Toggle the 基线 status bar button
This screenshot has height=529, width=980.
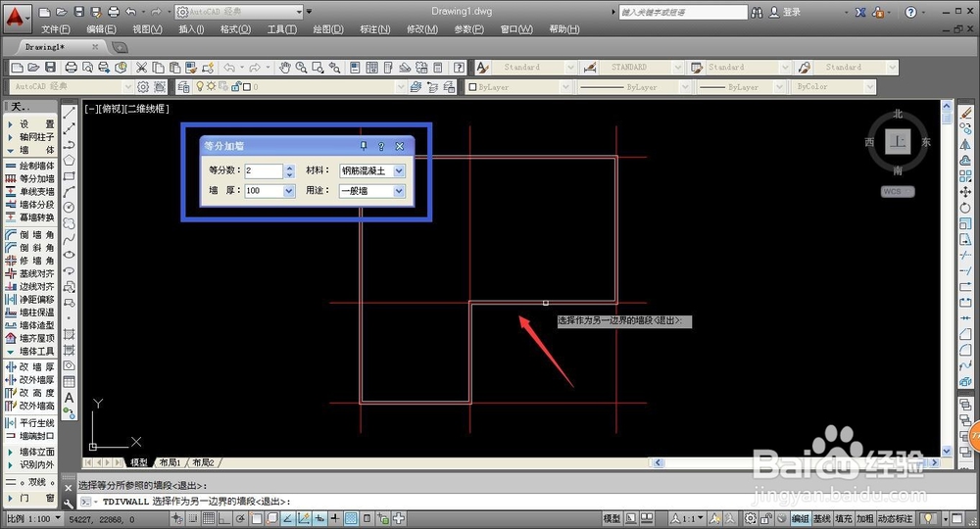point(822,518)
